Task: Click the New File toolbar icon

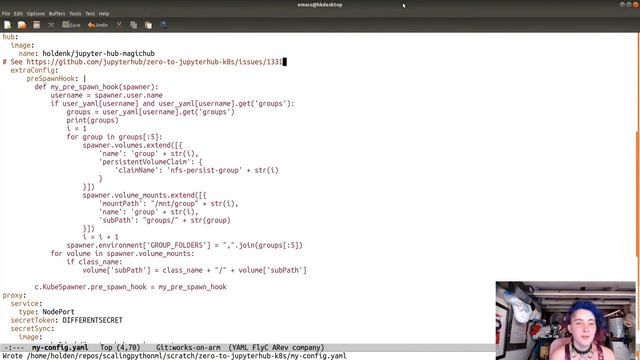Action: 7,25
